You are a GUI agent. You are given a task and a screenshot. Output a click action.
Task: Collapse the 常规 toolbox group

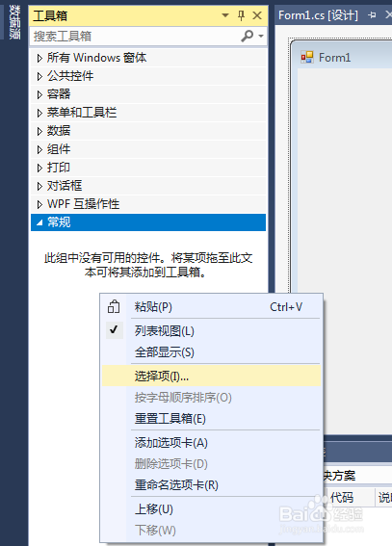tap(39, 222)
